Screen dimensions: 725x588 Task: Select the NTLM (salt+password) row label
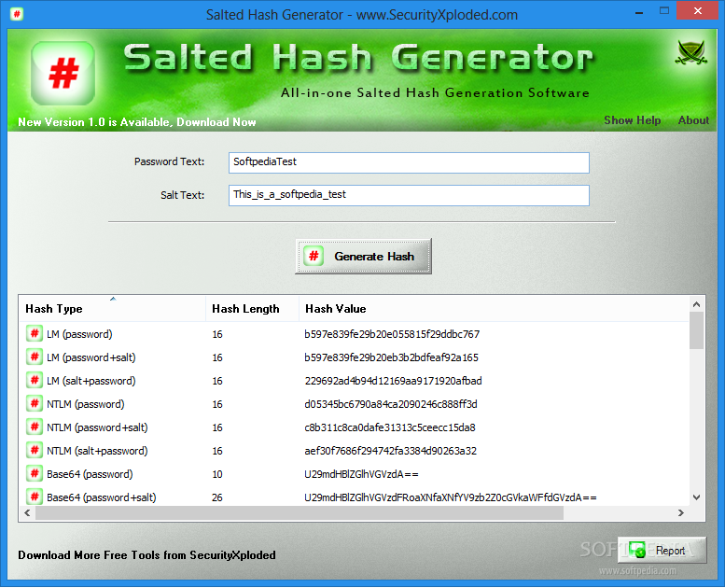coord(97,451)
